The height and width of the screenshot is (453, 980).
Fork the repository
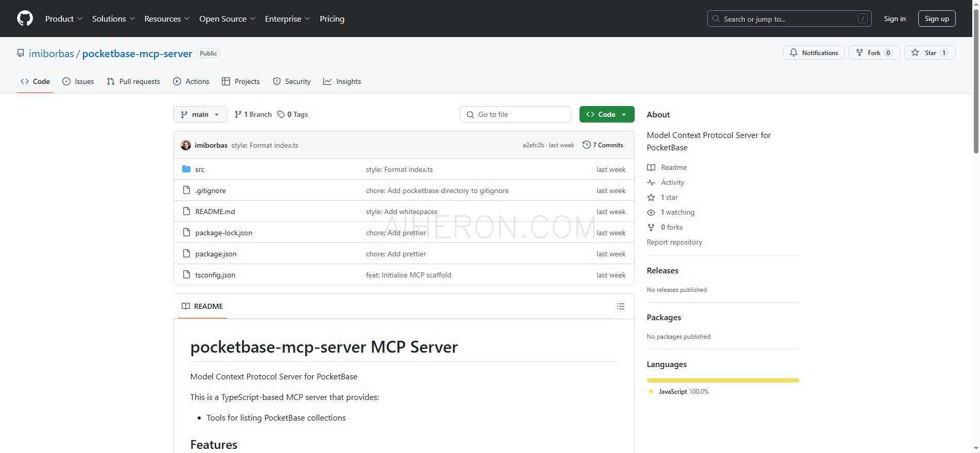point(874,53)
